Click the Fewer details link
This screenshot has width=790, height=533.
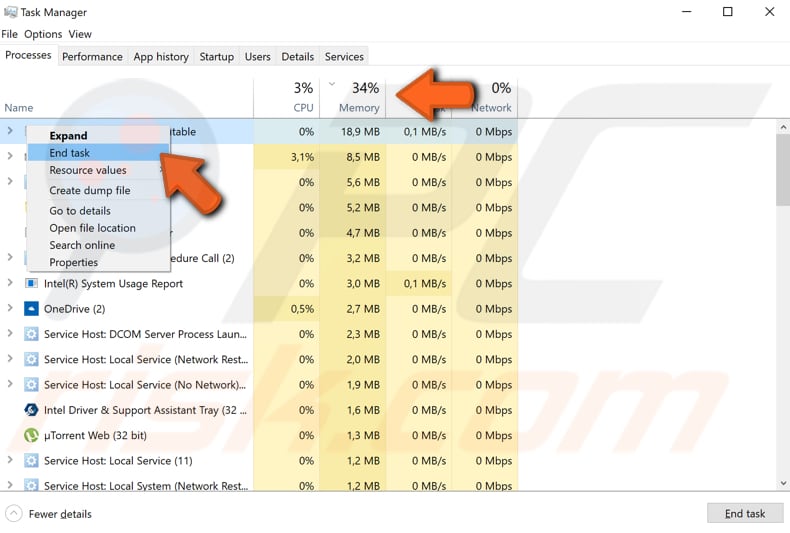click(x=60, y=514)
